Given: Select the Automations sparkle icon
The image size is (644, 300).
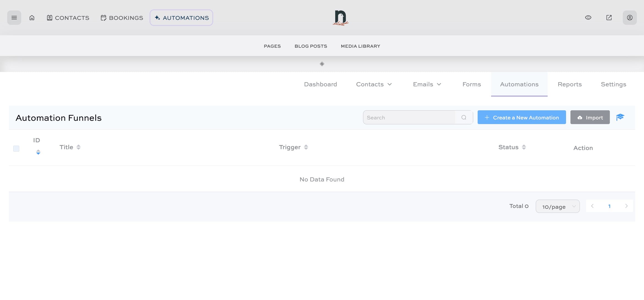Looking at the screenshot, I should click(158, 17).
